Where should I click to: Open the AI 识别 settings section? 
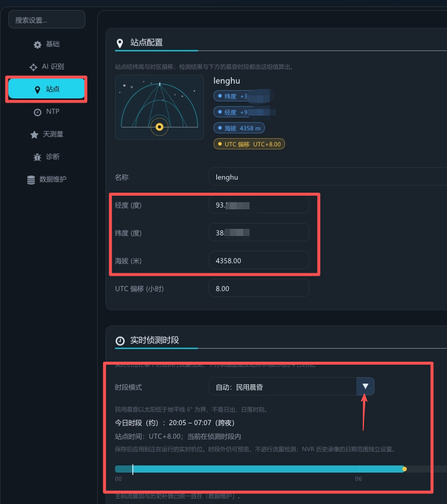coord(47,66)
